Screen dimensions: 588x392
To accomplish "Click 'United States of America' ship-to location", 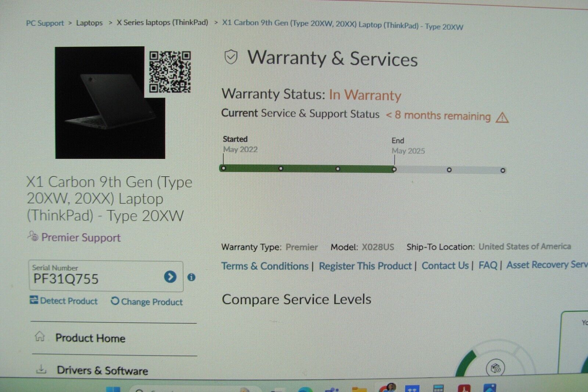I will tap(525, 246).
